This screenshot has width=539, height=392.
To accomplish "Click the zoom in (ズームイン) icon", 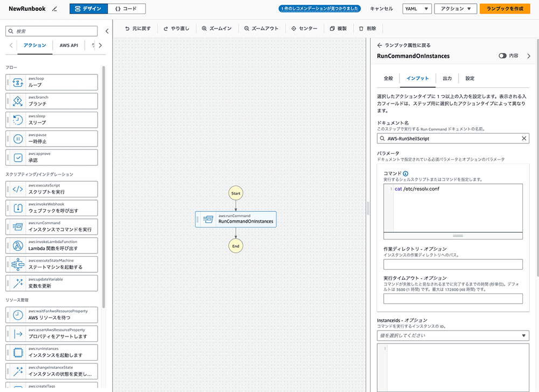I will point(204,29).
